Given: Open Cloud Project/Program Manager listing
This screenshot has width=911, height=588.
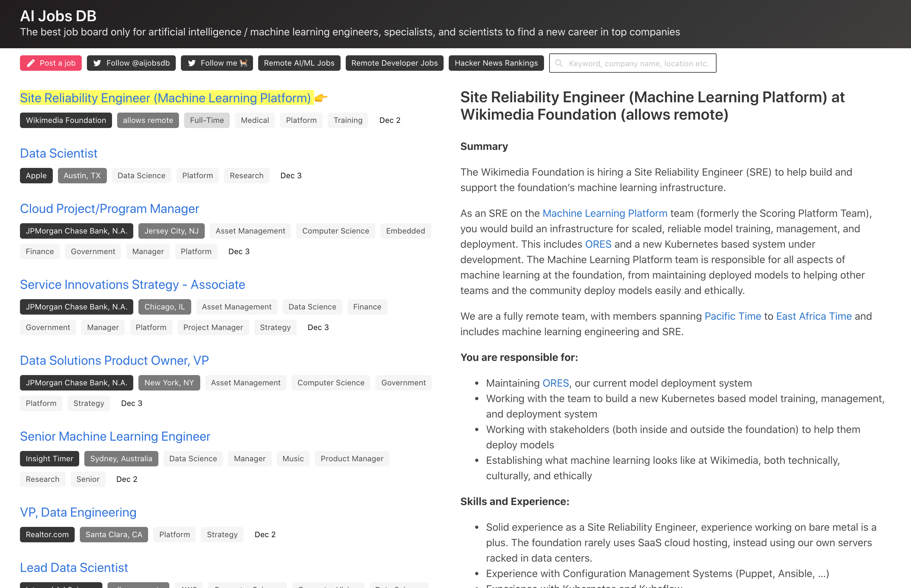Looking at the screenshot, I should (109, 208).
